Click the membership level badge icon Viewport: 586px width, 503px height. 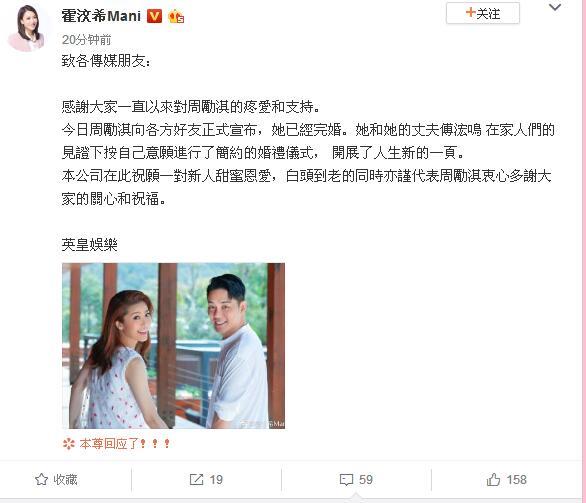[x=176, y=17]
